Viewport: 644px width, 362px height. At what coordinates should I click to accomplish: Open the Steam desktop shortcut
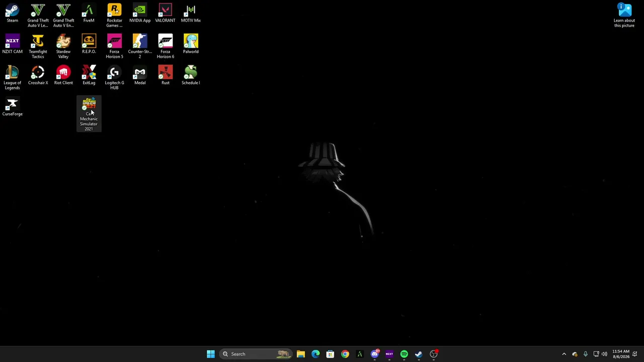click(x=12, y=14)
